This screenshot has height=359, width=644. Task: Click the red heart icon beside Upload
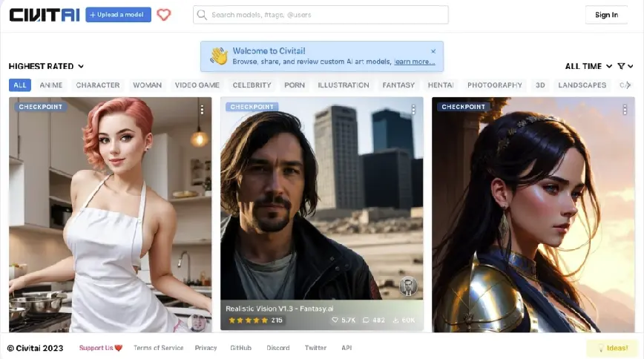164,15
